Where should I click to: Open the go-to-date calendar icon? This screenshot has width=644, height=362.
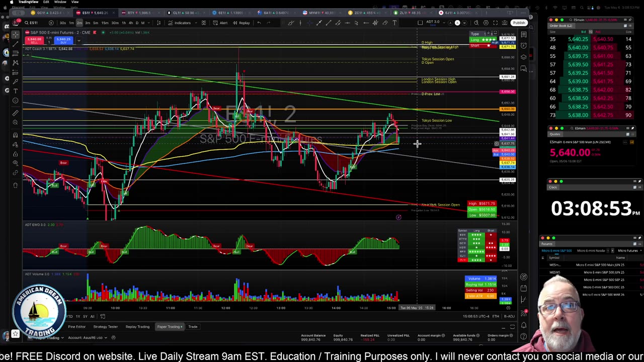pyautogui.click(x=103, y=316)
